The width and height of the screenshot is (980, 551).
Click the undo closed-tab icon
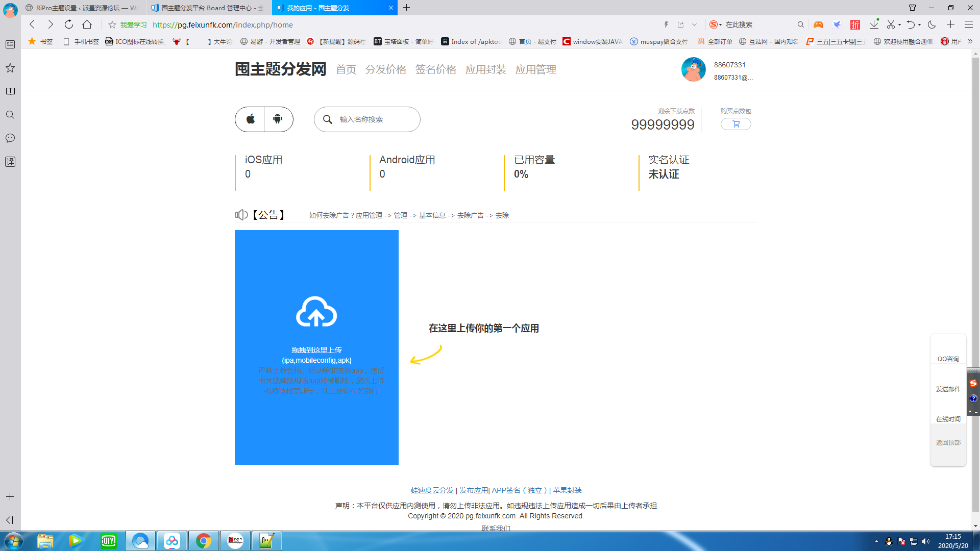click(911, 24)
